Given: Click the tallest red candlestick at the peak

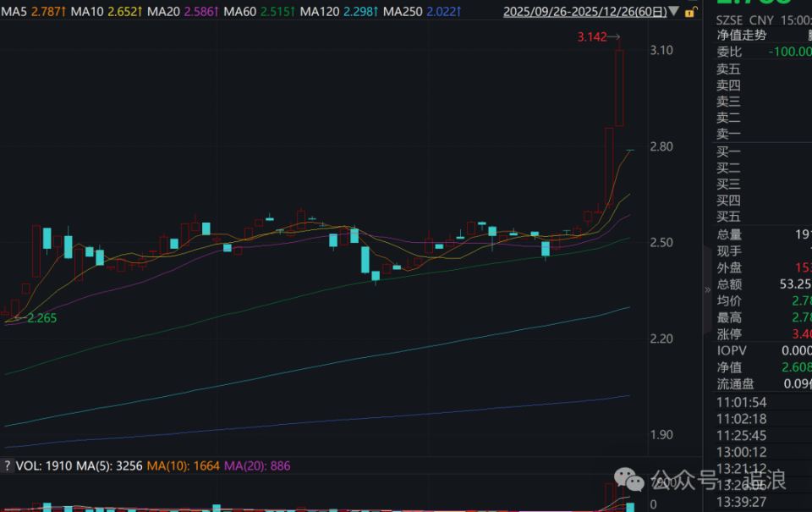Looking at the screenshot, I should [x=619, y=88].
